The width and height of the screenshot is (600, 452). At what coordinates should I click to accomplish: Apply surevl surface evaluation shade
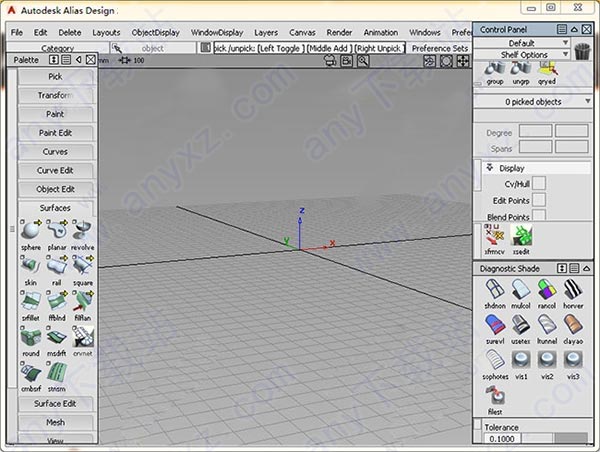click(495, 325)
